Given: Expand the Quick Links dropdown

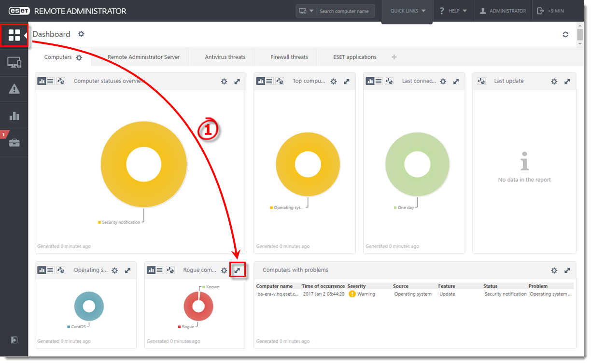Looking at the screenshot, I should point(408,11).
